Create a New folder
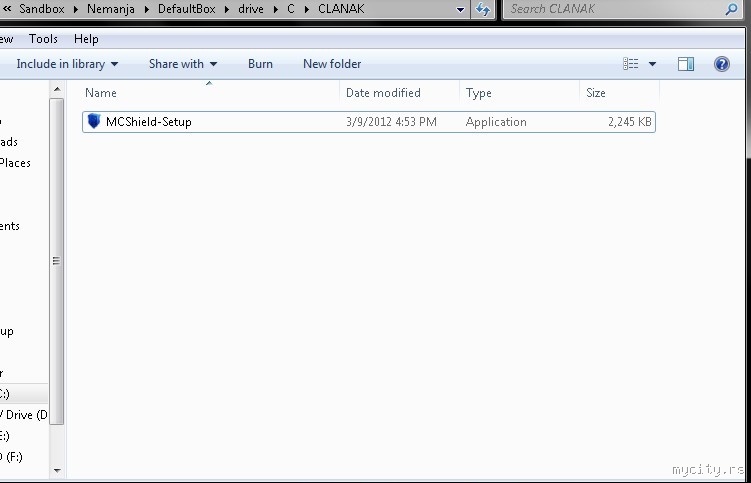Viewport: 751px width, 483px height. coord(332,64)
